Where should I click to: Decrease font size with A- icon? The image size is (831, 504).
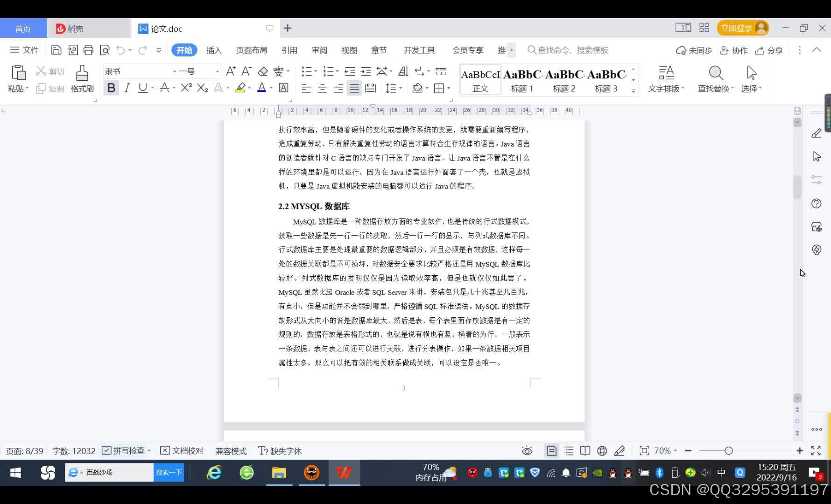(246, 71)
